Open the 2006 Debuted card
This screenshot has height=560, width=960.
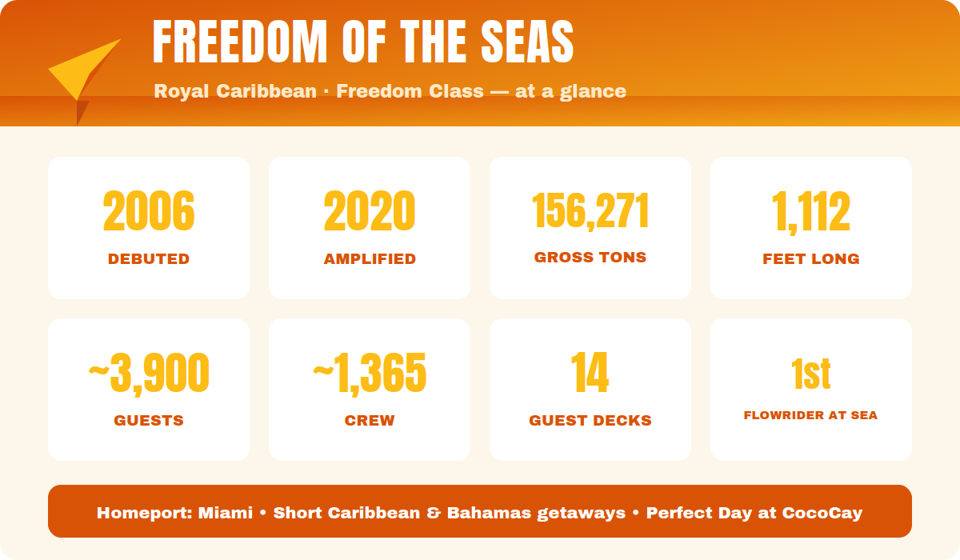(x=149, y=228)
